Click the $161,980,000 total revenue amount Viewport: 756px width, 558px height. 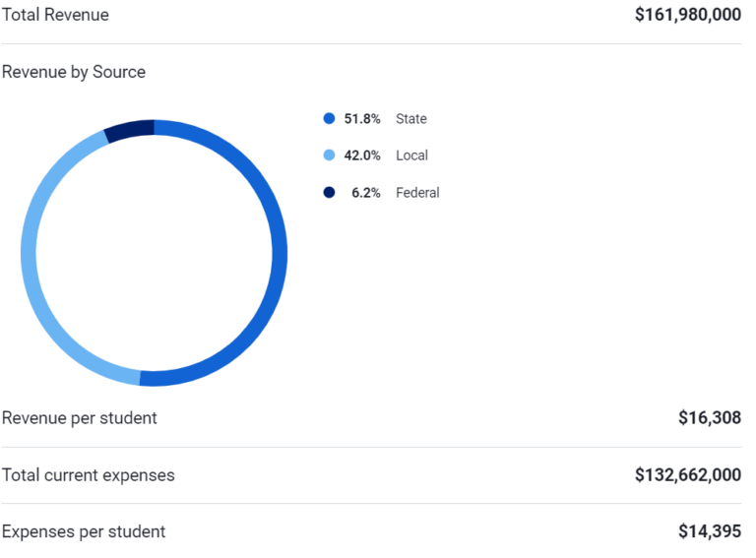688,15
